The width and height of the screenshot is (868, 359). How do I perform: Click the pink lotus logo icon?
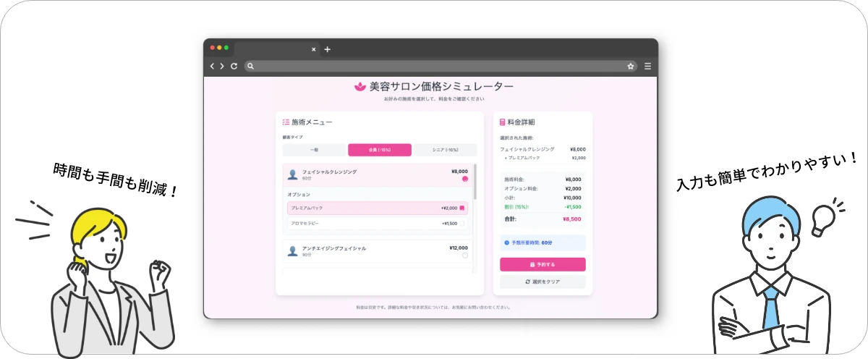[x=360, y=87]
